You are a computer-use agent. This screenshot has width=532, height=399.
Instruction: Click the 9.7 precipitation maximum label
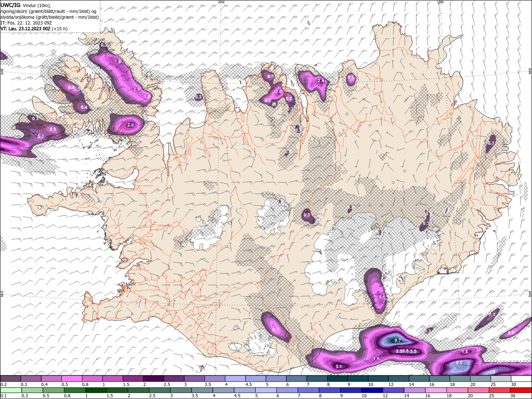pos(398,340)
